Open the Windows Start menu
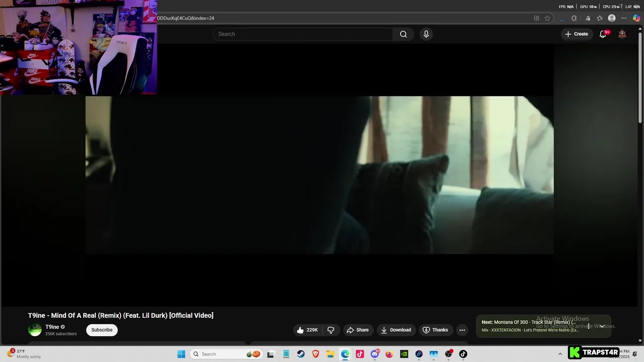This screenshot has height=362, width=644. (x=181, y=354)
